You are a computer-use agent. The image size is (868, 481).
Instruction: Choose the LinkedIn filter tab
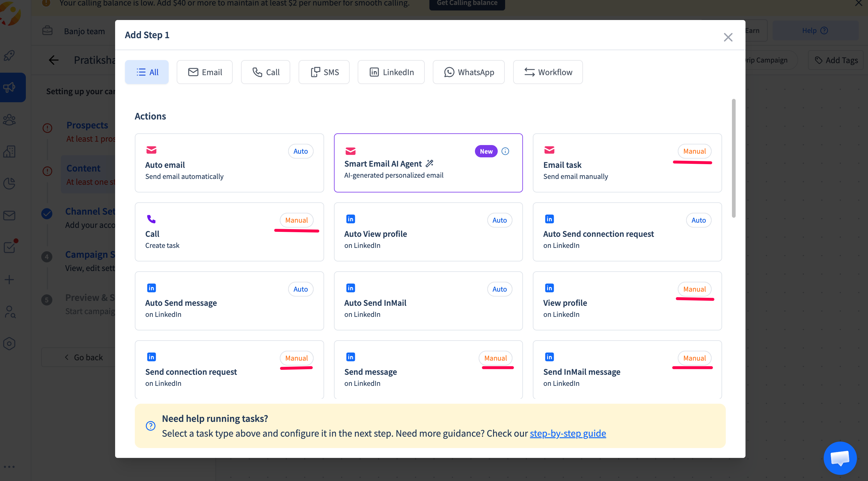point(391,72)
